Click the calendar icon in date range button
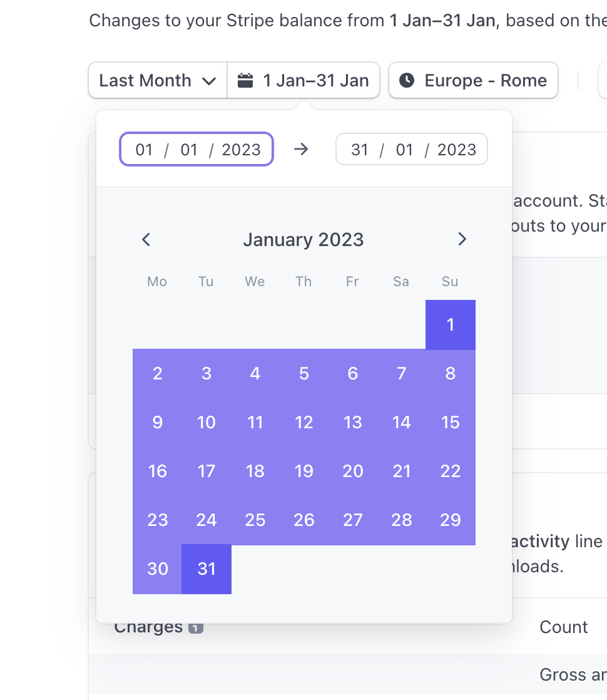Viewport: 607px width, 700px height. [x=245, y=80]
